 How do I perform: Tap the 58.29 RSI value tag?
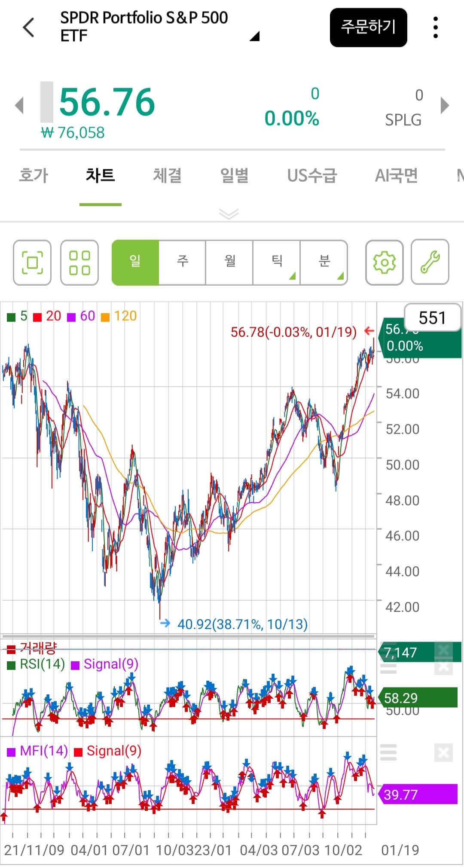(x=418, y=697)
